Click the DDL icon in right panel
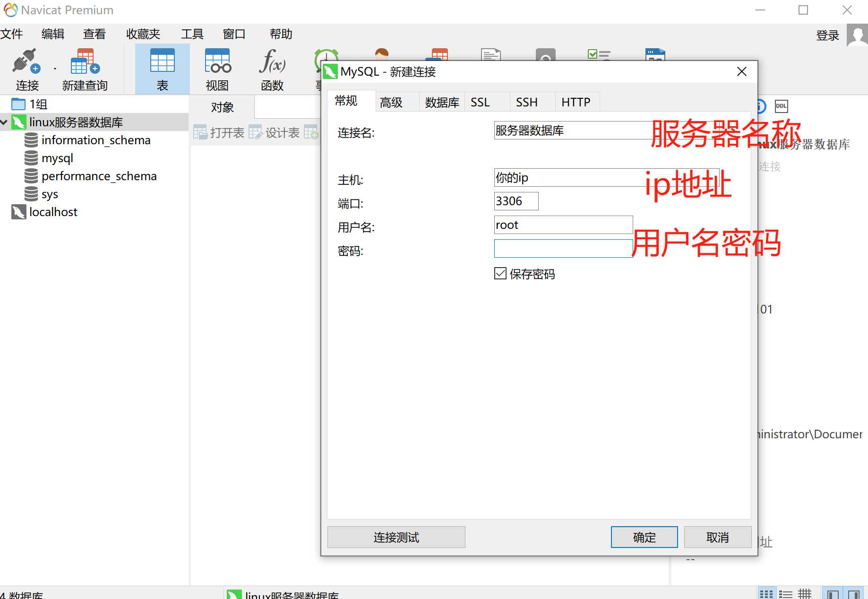 click(781, 106)
